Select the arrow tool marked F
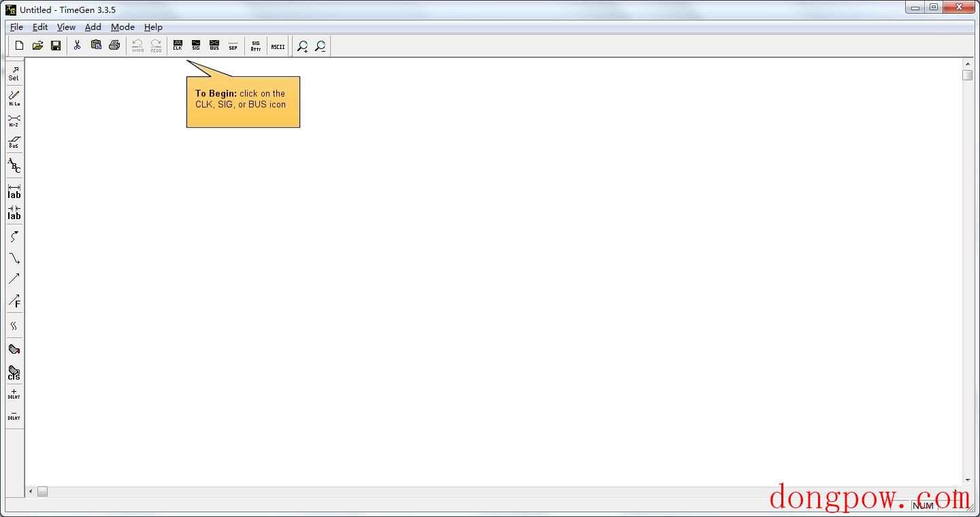 14,300
